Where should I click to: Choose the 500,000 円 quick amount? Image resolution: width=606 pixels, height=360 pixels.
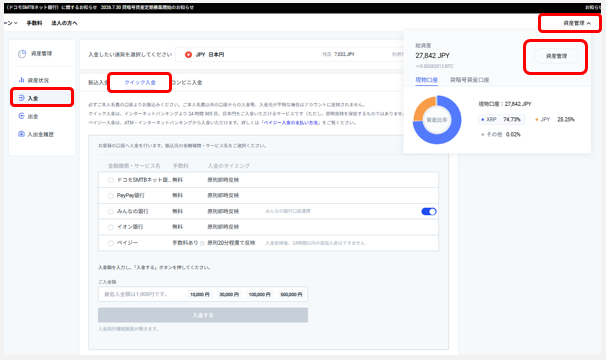(291, 295)
